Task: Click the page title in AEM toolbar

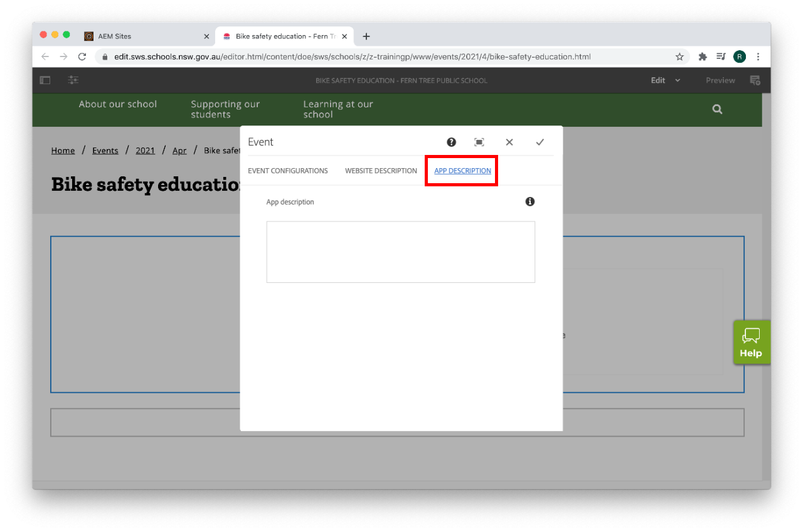Action: coord(401,80)
